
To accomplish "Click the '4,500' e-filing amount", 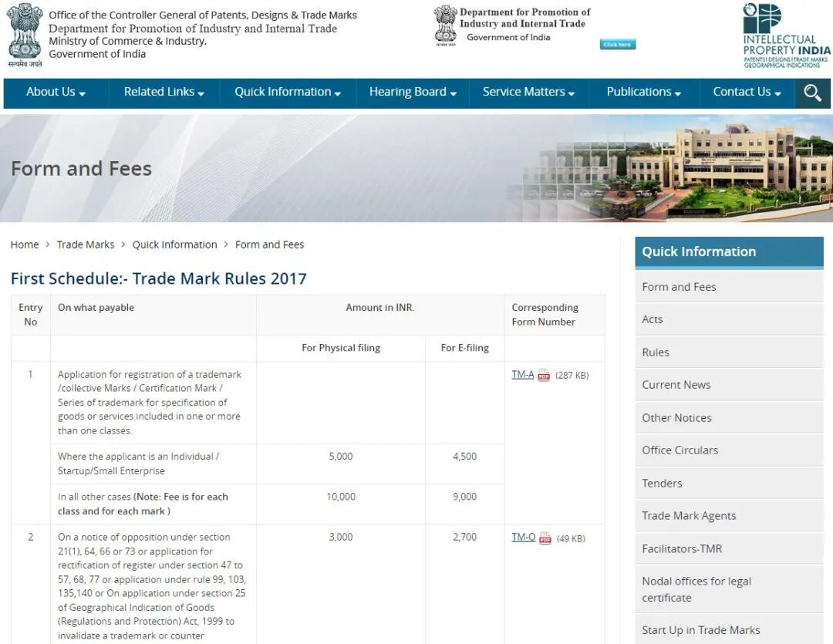I will pyautogui.click(x=465, y=457).
